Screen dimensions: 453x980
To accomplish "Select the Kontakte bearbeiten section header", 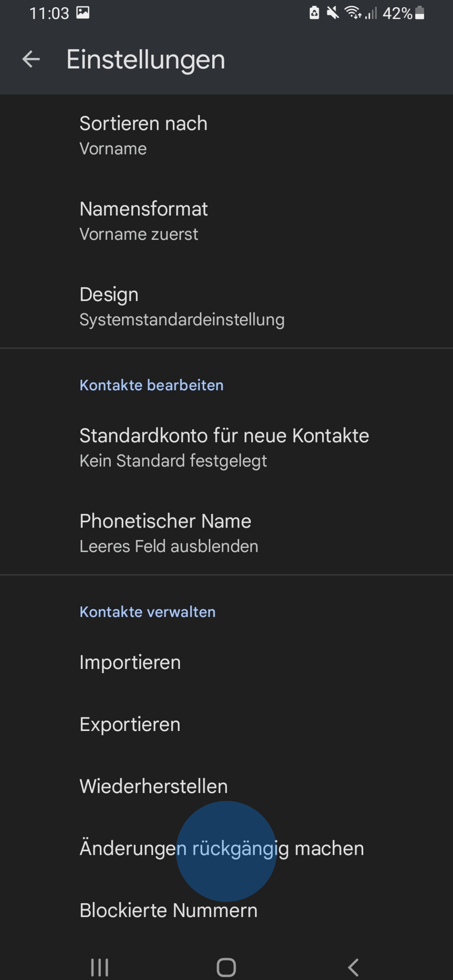I will [151, 385].
